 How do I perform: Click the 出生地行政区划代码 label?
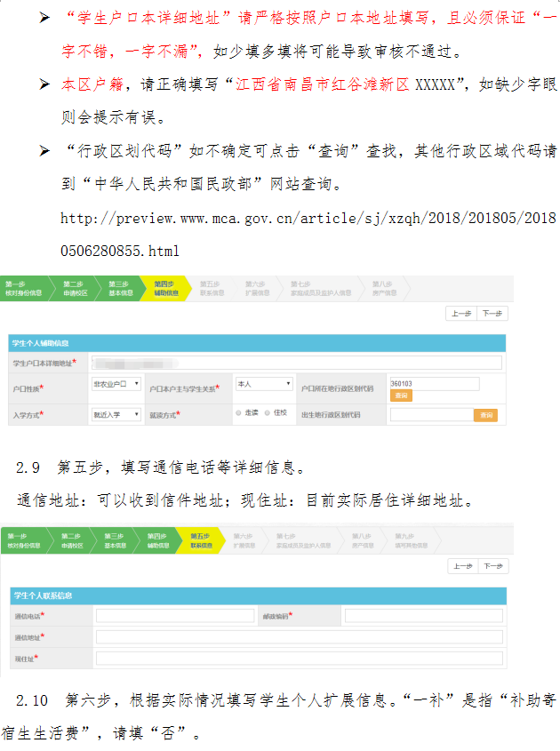331,415
